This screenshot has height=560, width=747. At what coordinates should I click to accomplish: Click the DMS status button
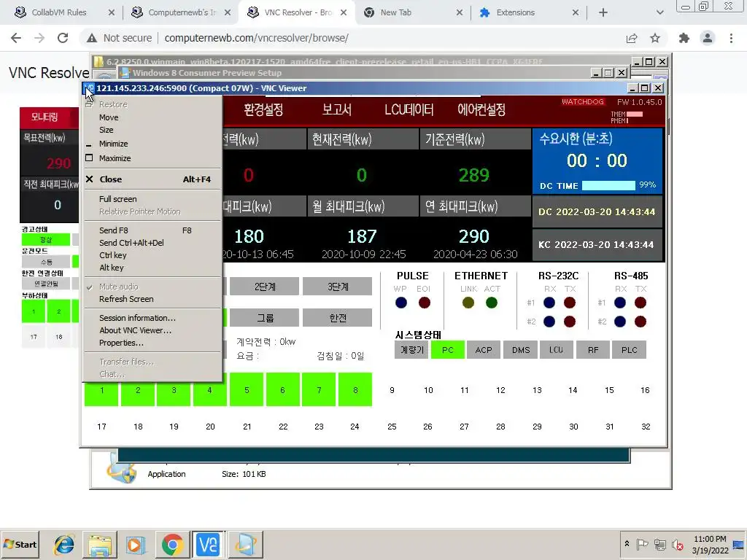coord(521,350)
